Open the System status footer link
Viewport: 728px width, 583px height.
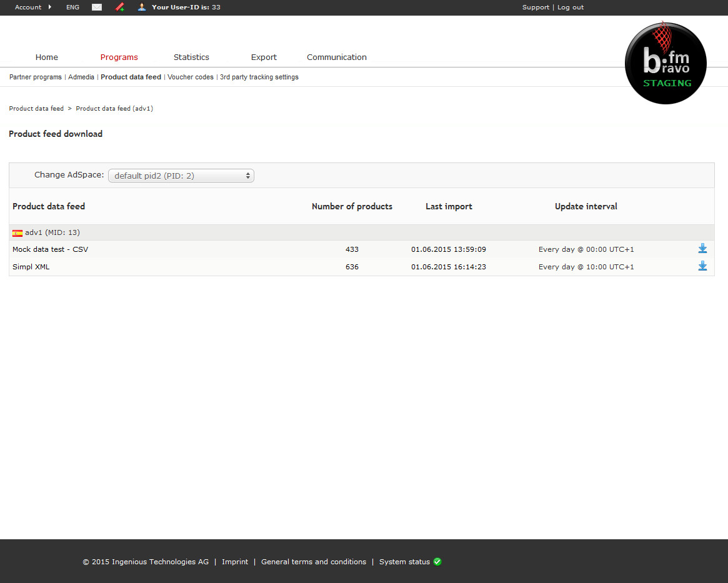click(404, 562)
